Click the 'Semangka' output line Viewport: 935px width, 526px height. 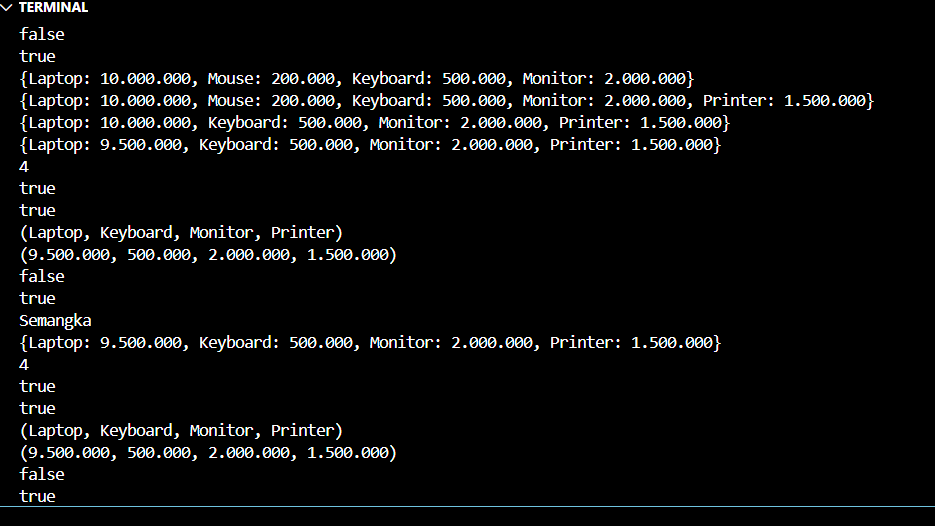pyautogui.click(x=55, y=320)
